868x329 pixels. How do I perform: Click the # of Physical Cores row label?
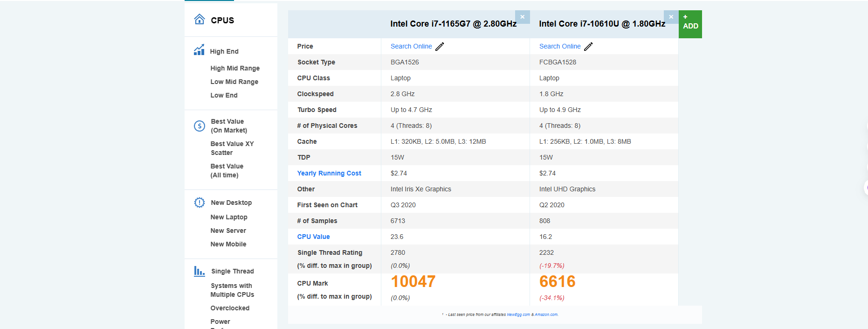coord(327,126)
